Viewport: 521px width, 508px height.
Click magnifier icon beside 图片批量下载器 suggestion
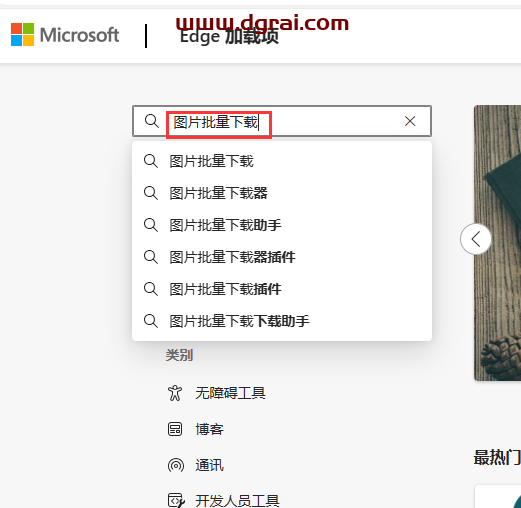[x=151, y=193]
